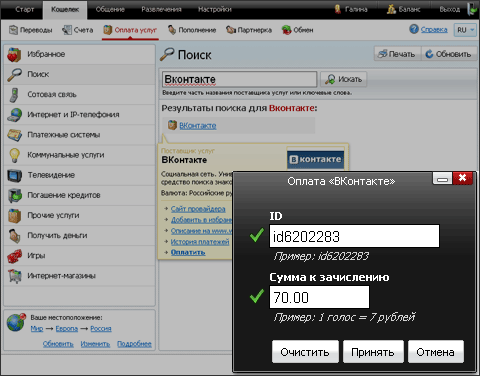Open the Сайт провайдера link
Image resolution: width=480 pixels, height=376 pixels.
click(x=198, y=209)
